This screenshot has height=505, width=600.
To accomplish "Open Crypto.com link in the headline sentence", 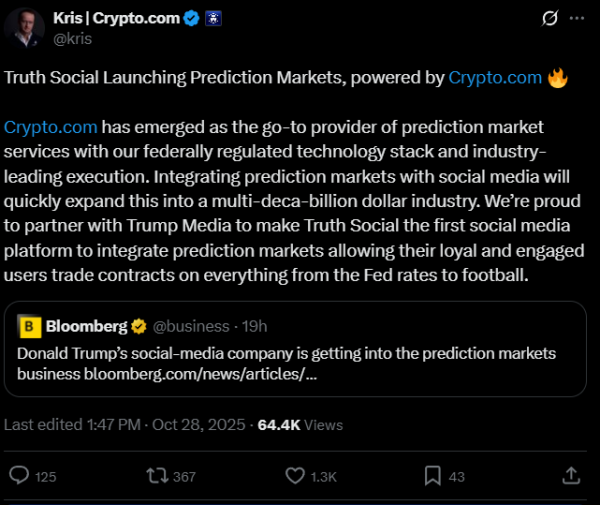I will [x=495, y=77].
